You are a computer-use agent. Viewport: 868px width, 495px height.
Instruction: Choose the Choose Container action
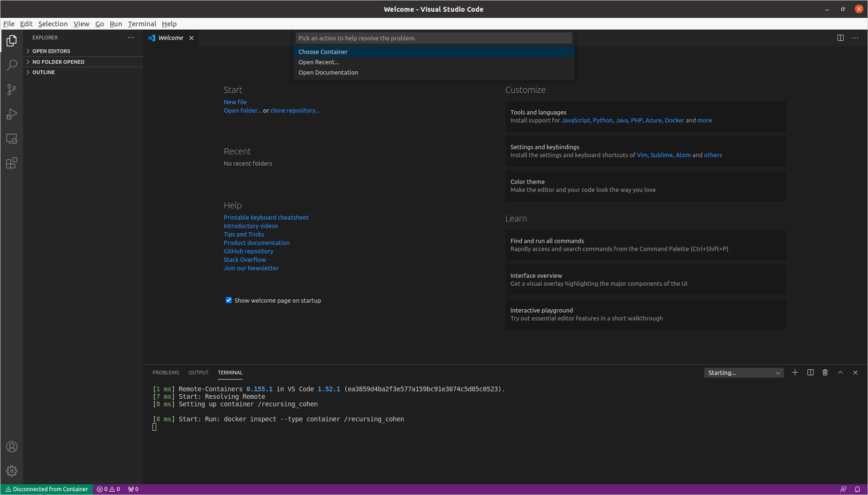(x=434, y=52)
